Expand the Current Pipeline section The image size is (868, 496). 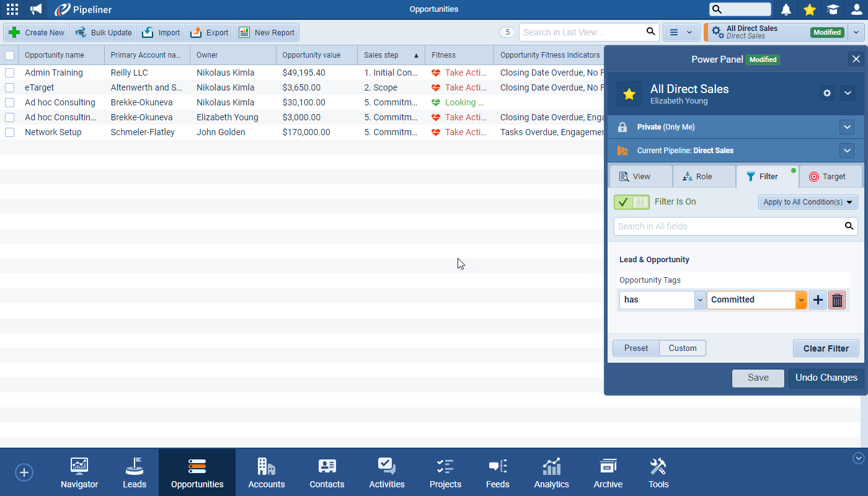846,151
